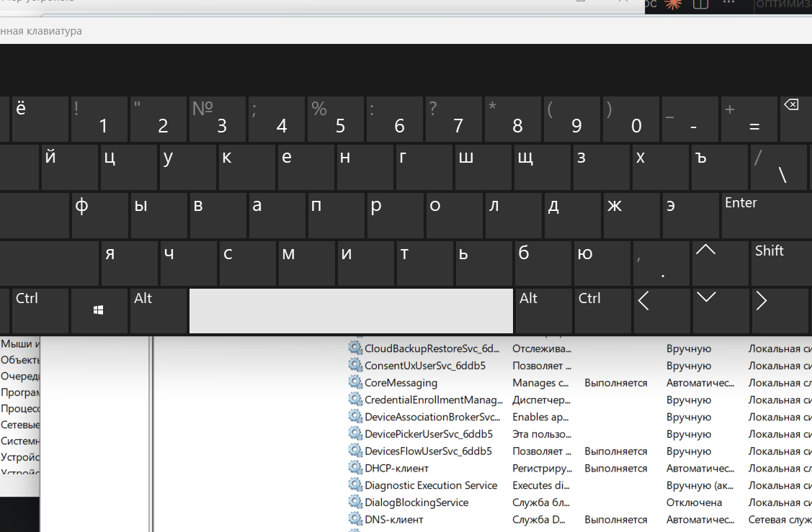This screenshot has width=812, height=532.
Task: Click the gear icon of CredentialEnrollmentManager service
Action: pyautogui.click(x=354, y=399)
